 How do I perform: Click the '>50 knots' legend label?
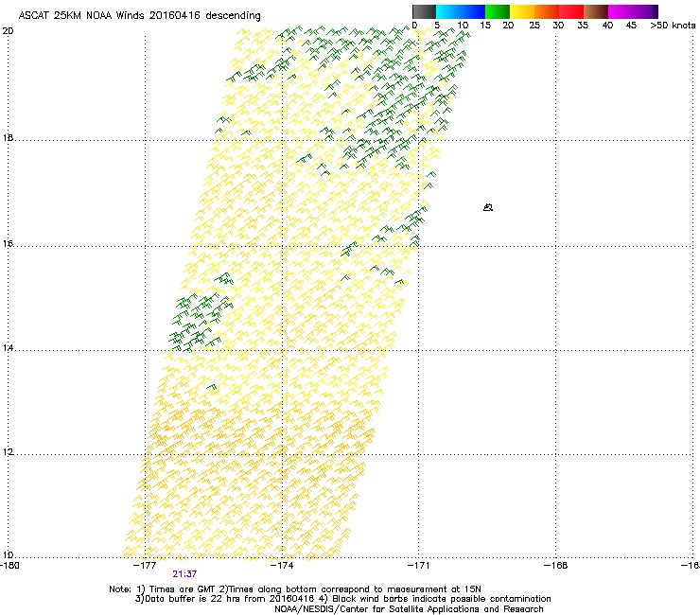pos(673,26)
